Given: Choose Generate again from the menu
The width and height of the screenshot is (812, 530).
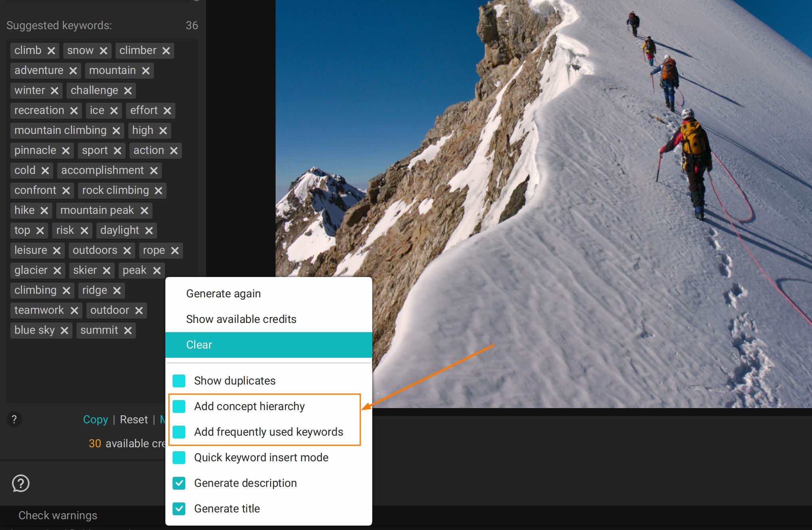Looking at the screenshot, I should (223, 294).
